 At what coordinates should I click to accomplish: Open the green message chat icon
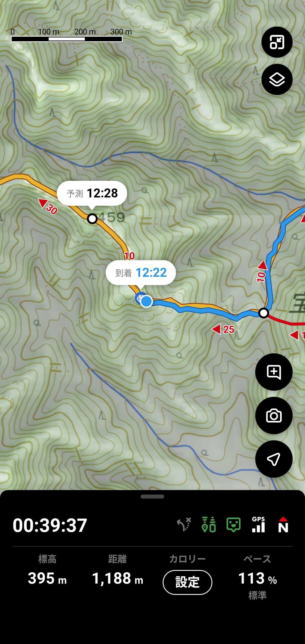pos(234,525)
